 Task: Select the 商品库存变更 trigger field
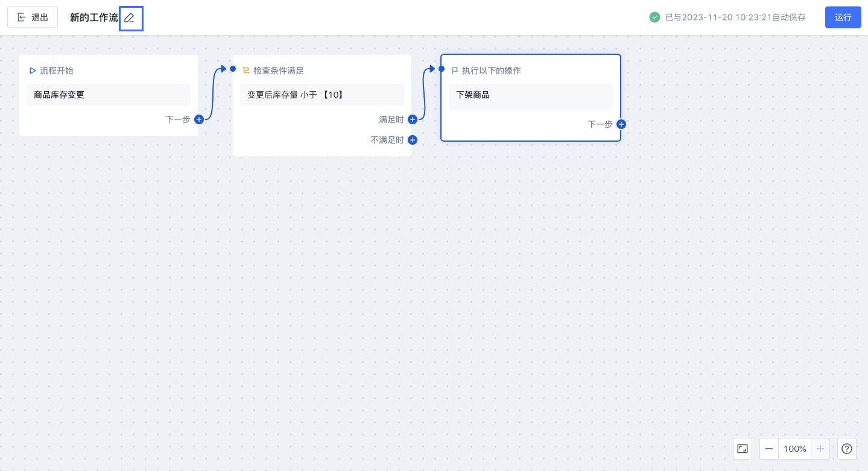point(109,95)
